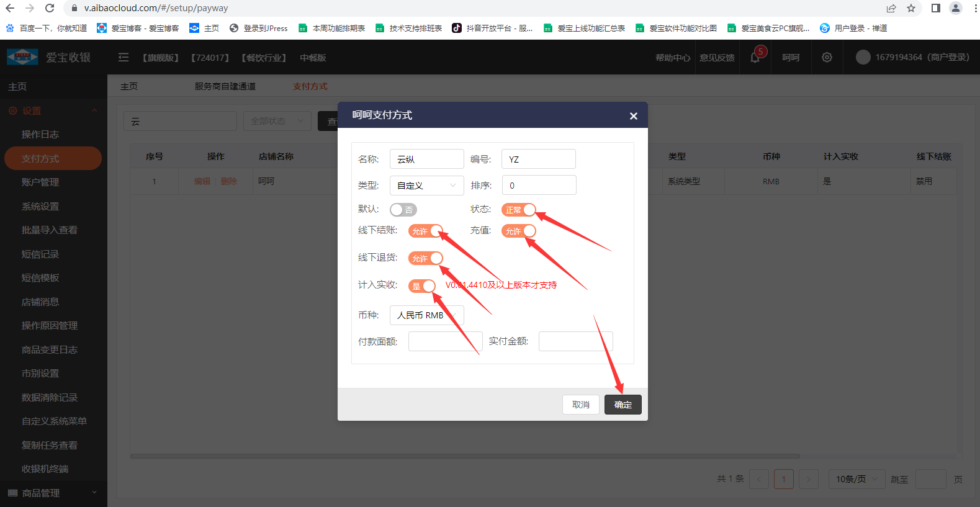The height and width of the screenshot is (507, 980).
Task: Open the 类型 type dropdown
Action: click(x=426, y=186)
